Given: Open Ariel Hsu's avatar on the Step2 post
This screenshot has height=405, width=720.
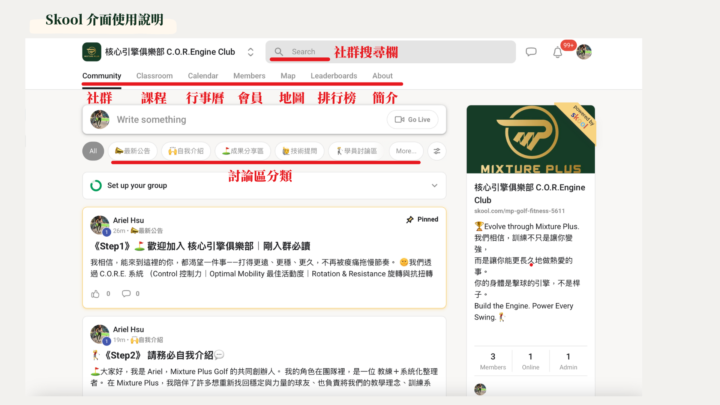Looking at the screenshot, I should click(x=100, y=334).
